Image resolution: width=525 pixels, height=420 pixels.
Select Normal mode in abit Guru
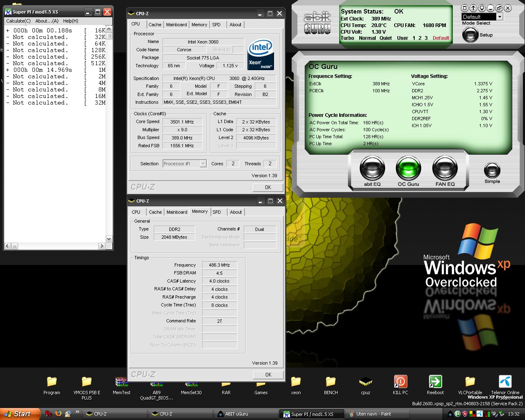(x=367, y=38)
